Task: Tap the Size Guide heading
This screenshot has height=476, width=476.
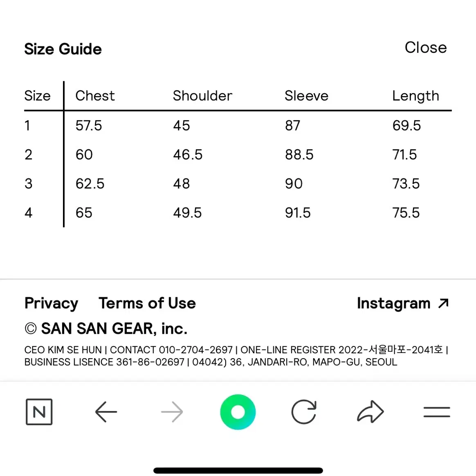Action: (x=63, y=49)
